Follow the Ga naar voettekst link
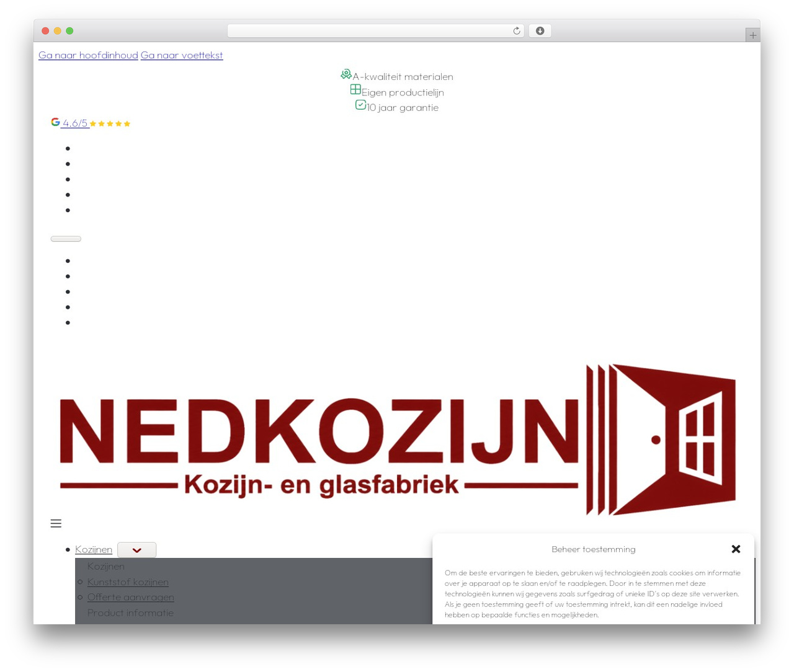 point(182,55)
